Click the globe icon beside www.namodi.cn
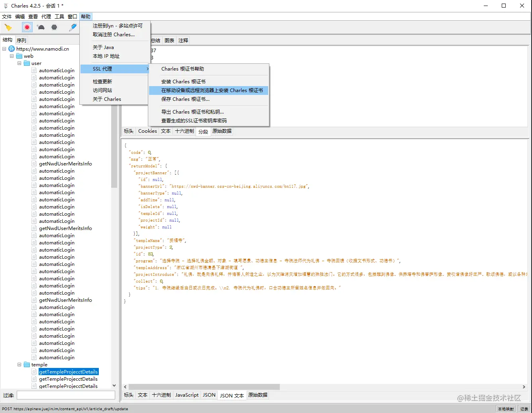This screenshot has width=532, height=413. pos(12,49)
